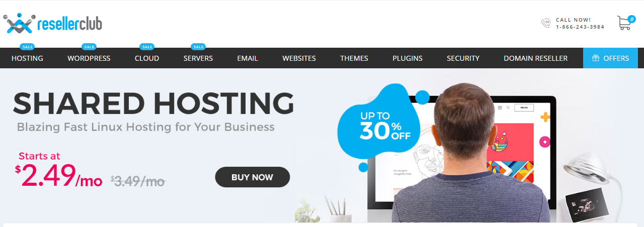Expand the Cloud menu

click(147, 58)
